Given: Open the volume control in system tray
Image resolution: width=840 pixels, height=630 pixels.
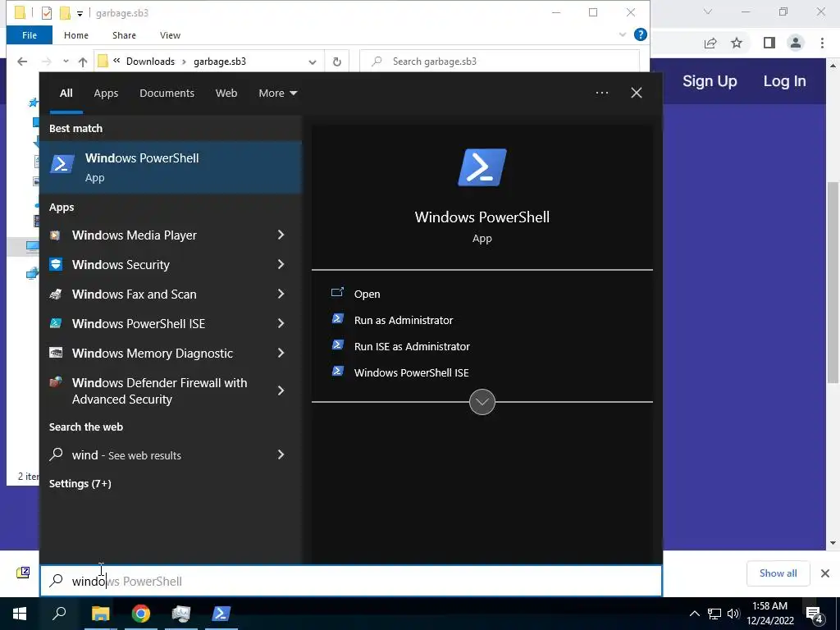Looking at the screenshot, I should pos(733,614).
